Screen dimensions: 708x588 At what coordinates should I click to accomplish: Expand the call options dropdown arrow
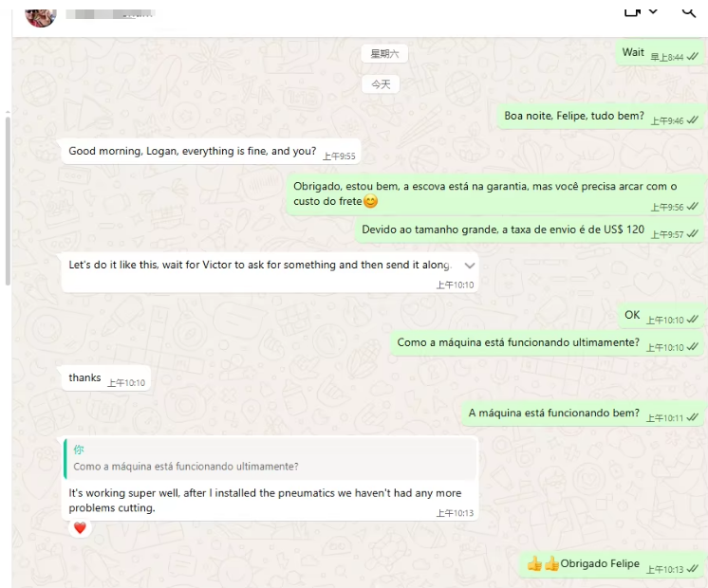click(653, 11)
